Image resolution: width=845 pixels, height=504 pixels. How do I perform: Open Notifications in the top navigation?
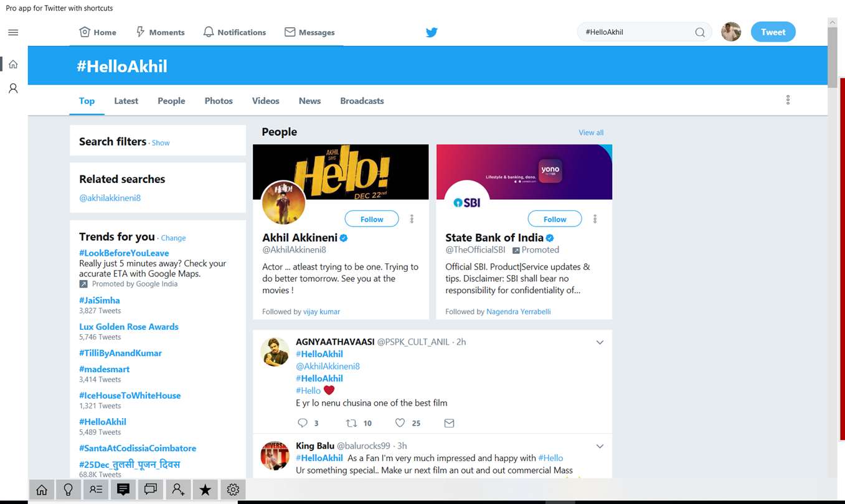tap(235, 32)
